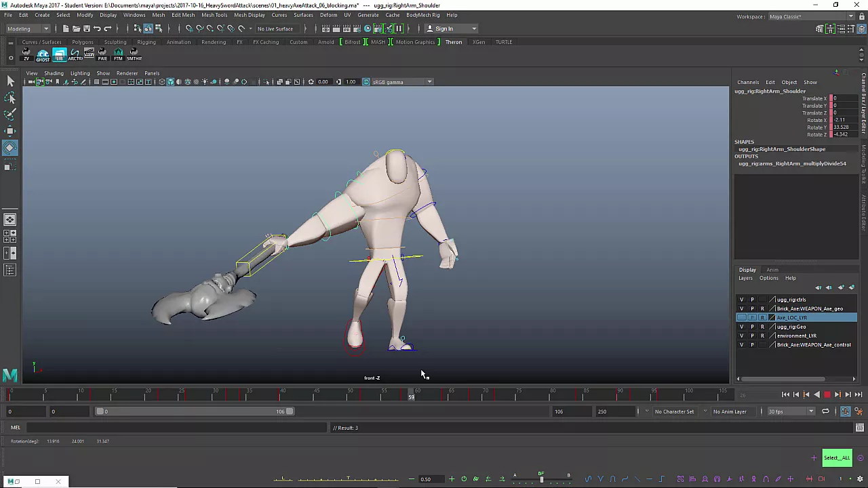Open the Modeling menu set dropdown
The width and height of the screenshot is (868, 488).
click(x=27, y=28)
